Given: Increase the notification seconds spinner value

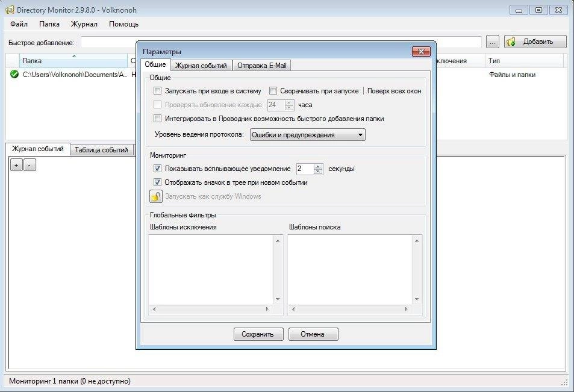Looking at the screenshot, I should pos(318,166).
